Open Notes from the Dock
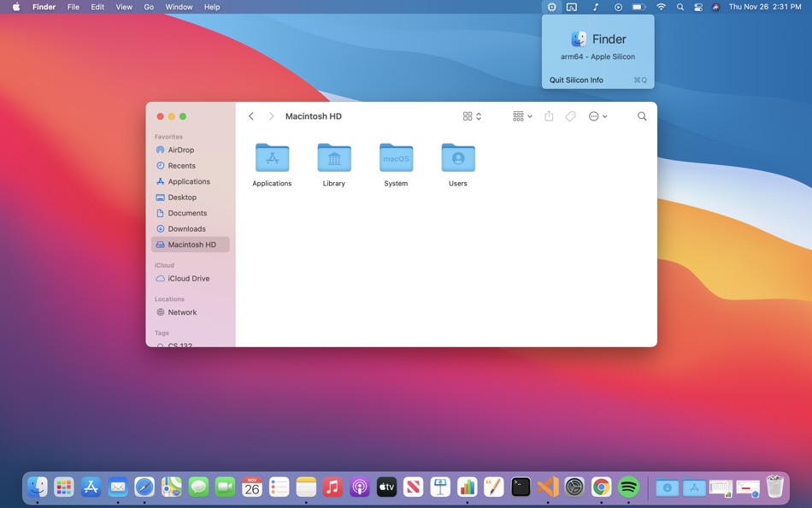812x508 pixels. point(306,487)
